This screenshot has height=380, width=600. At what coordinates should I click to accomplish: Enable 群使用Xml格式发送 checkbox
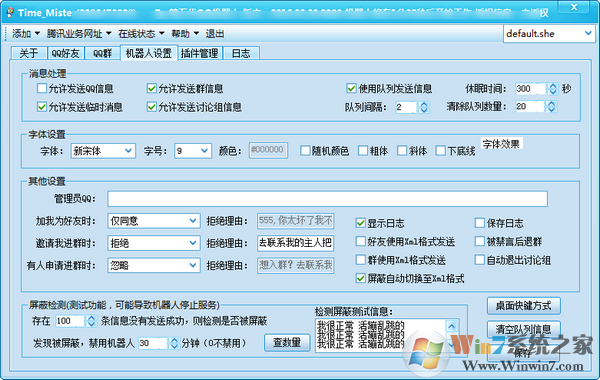pyautogui.click(x=360, y=260)
